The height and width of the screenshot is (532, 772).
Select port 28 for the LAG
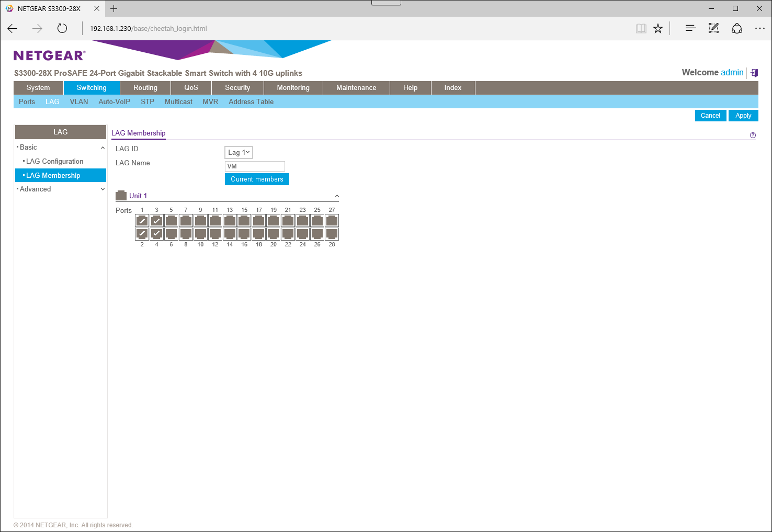[332, 234]
